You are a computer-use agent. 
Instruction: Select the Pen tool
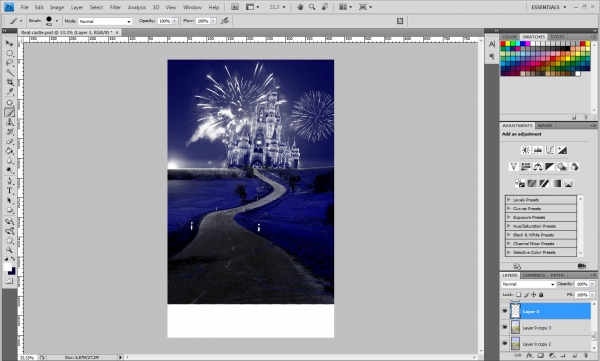(x=9, y=181)
